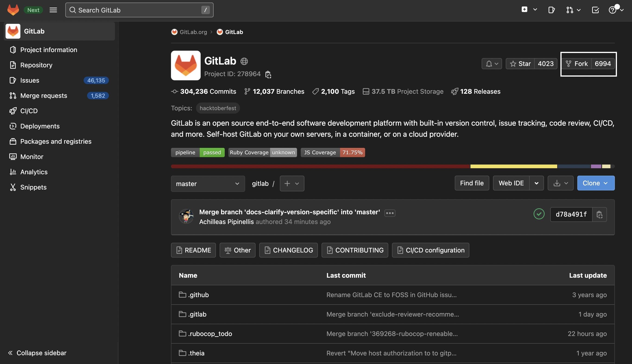632x364 pixels.
Task: Star the GitLab project
Action: (520, 64)
